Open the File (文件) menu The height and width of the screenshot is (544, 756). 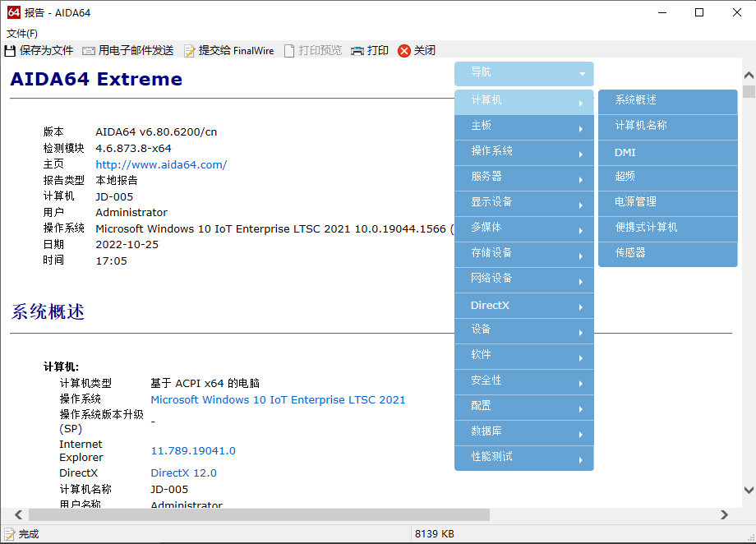tap(22, 34)
